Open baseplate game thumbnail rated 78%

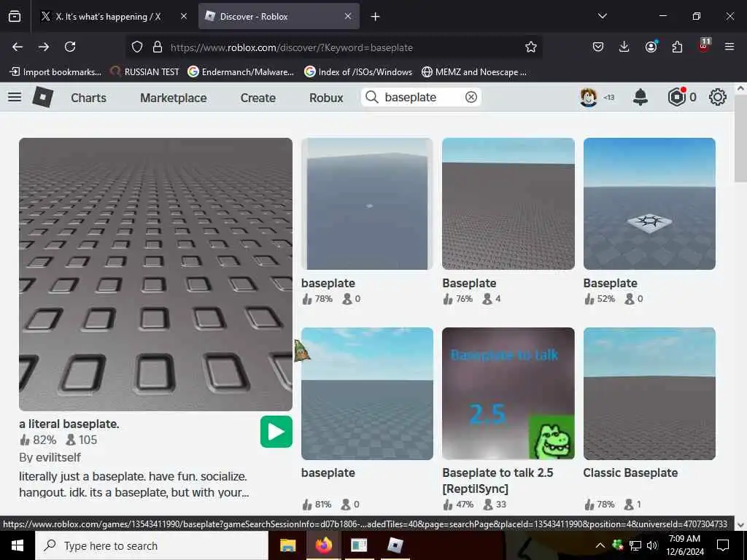(x=368, y=204)
